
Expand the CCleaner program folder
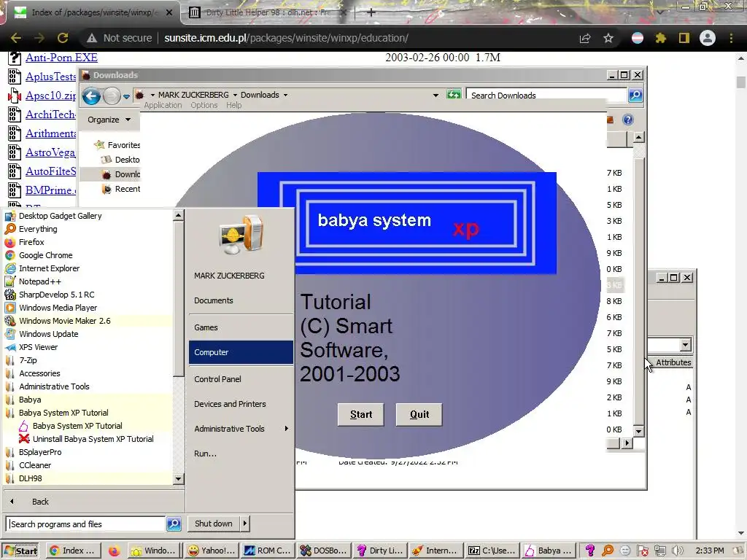pyautogui.click(x=35, y=465)
